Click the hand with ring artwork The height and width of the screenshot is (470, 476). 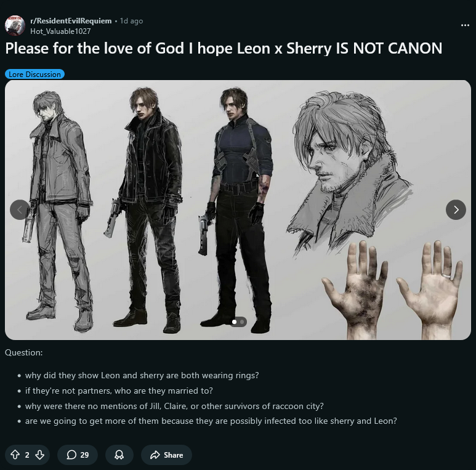[430, 288]
